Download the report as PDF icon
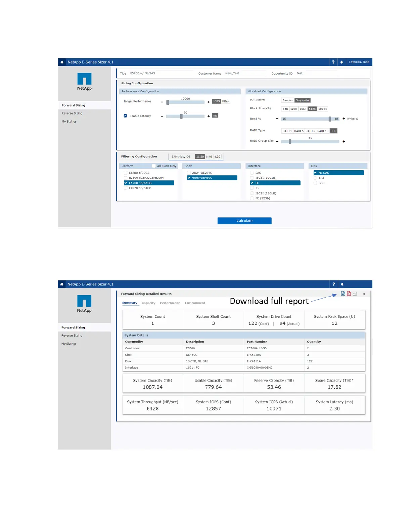The image size is (411, 532). 349,294
